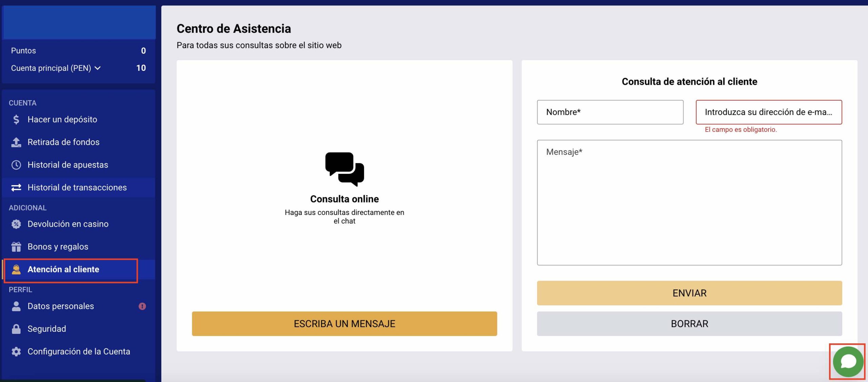Viewport: 868px width, 382px height.
Task: Submit the form with ENVIAR
Action: point(689,293)
